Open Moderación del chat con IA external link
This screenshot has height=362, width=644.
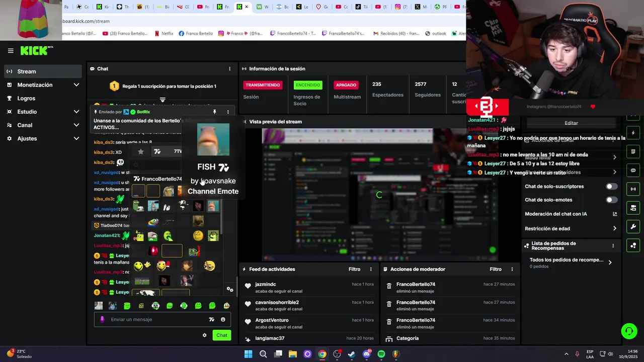(x=615, y=214)
